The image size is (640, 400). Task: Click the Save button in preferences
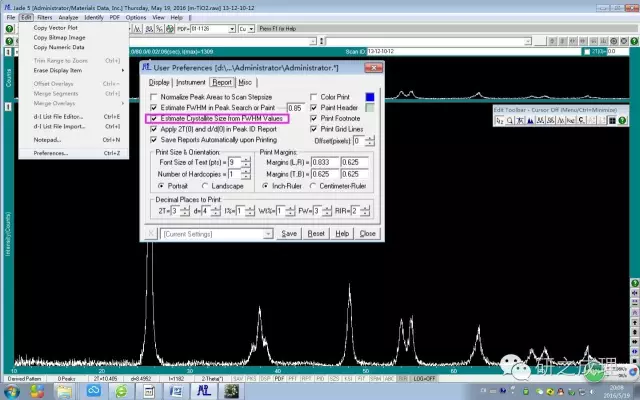(289, 233)
